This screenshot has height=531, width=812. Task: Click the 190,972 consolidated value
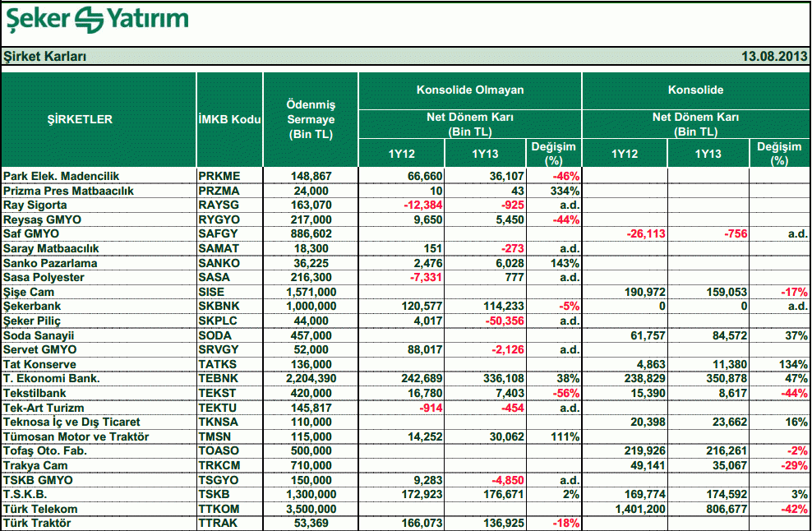[644, 292]
